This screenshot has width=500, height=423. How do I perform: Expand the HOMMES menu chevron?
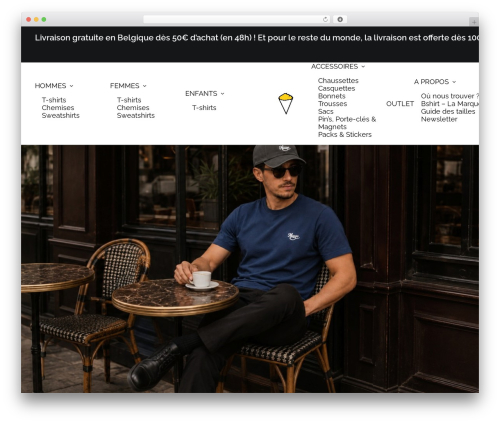[x=72, y=86]
